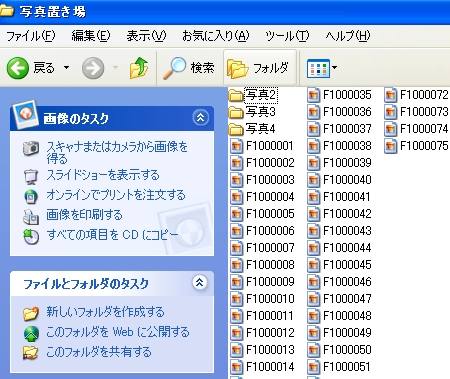Open the 検索 search tool
Screen dimensions: 450x379
(188, 68)
